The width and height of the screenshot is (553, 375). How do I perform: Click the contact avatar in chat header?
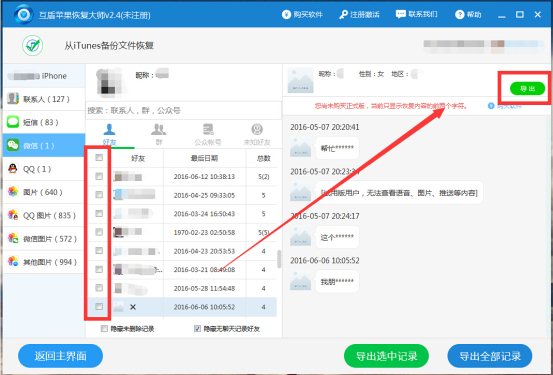[x=300, y=81]
